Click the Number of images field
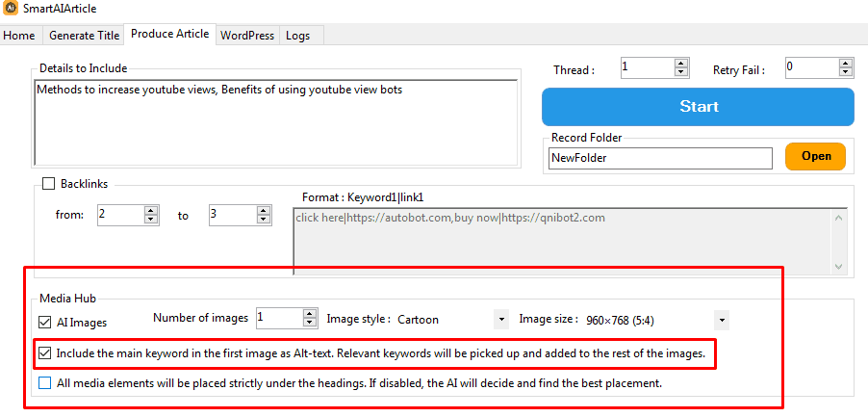Image resolution: width=868 pixels, height=417 pixels. tap(279, 319)
